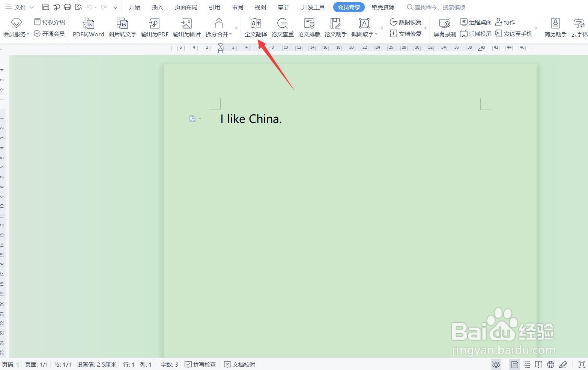Click the Print icon in quick access toolbar
The height and width of the screenshot is (370, 588).
coord(68,7)
